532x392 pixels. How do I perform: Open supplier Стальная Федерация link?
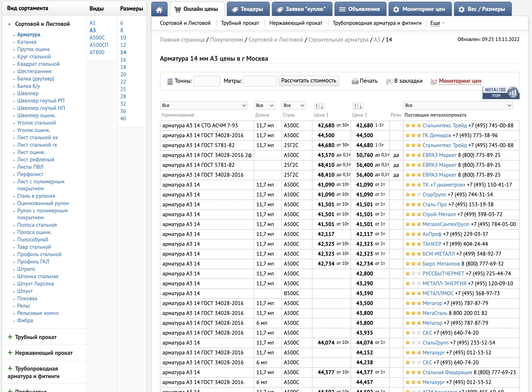tap(447, 372)
